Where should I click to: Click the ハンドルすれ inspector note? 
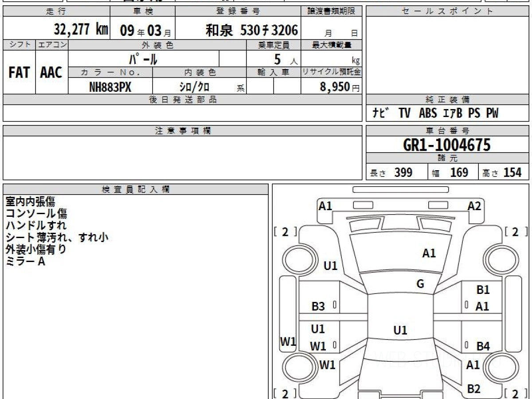(x=36, y=225)
